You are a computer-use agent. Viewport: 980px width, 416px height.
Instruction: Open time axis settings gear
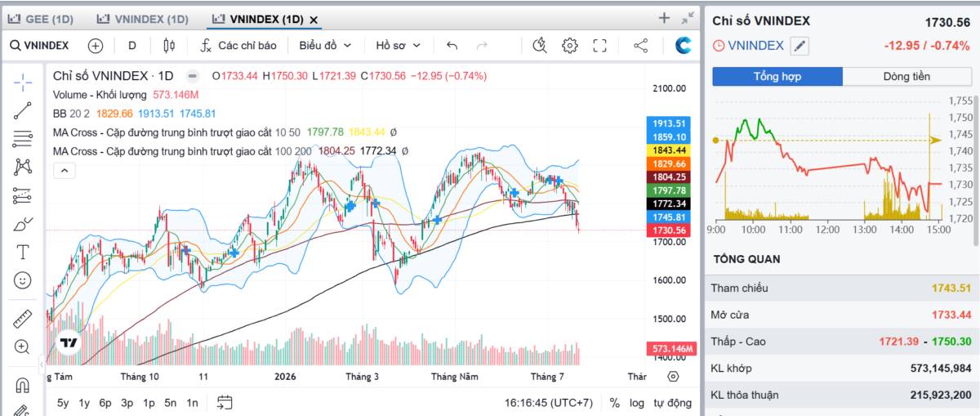tap(673, 377)
